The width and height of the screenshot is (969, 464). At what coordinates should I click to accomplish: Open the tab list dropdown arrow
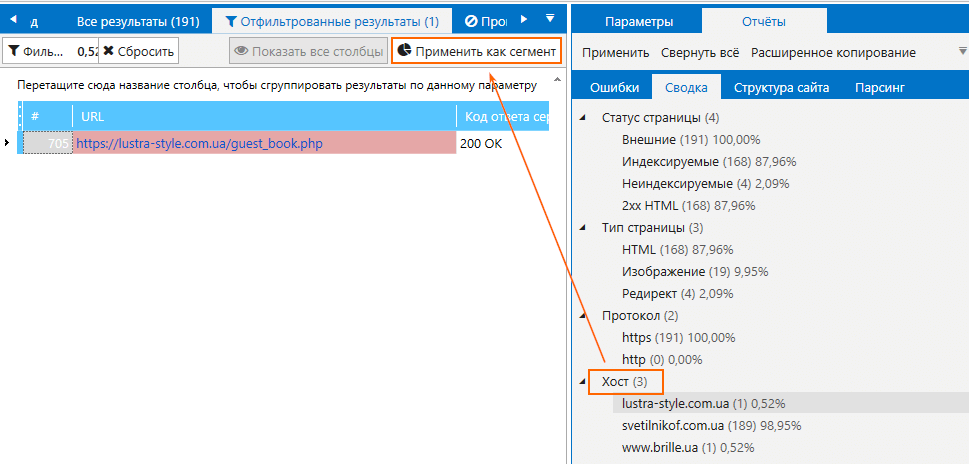pos(551,19)
